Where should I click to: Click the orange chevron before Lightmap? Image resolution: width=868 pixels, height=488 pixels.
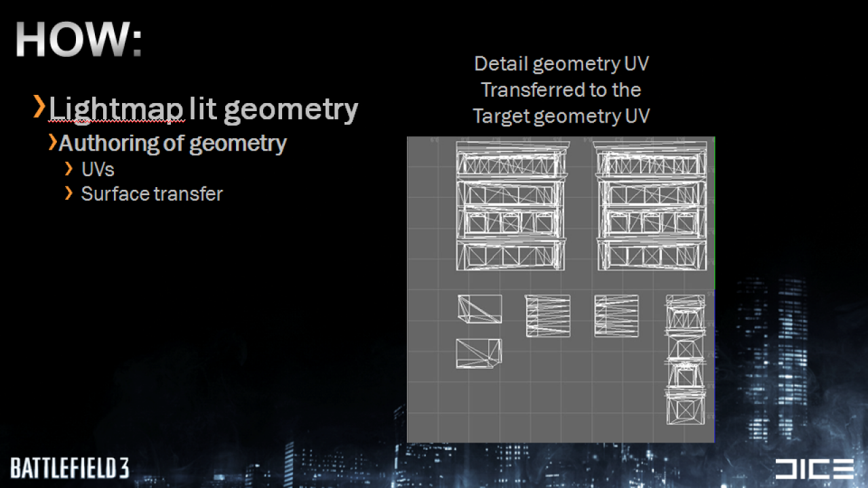pyautogui.click(x=39, y=107)
